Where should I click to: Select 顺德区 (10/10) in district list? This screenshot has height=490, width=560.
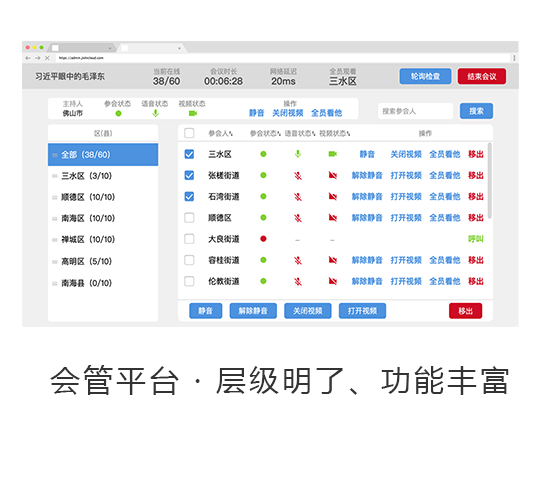(x=103, y=197)
